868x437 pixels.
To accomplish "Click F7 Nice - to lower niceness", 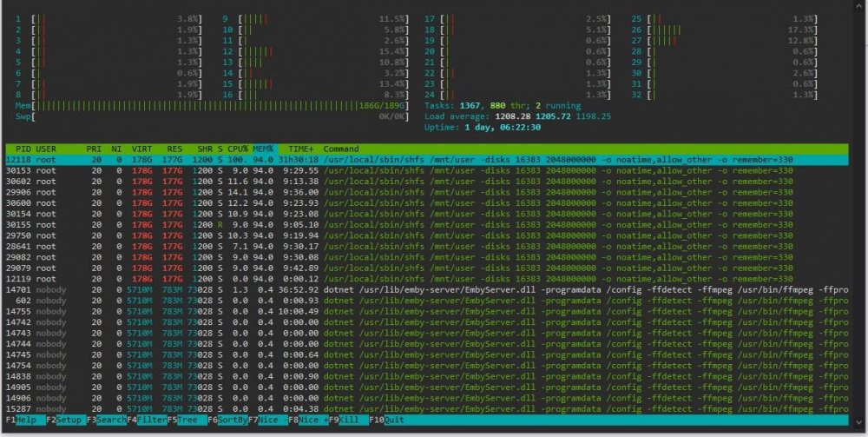I will (268, 420).
